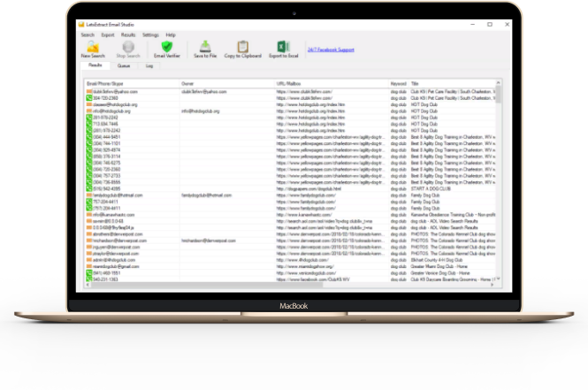Save results using Save to File
Screen dimensions: 588x390
[205, 50]
